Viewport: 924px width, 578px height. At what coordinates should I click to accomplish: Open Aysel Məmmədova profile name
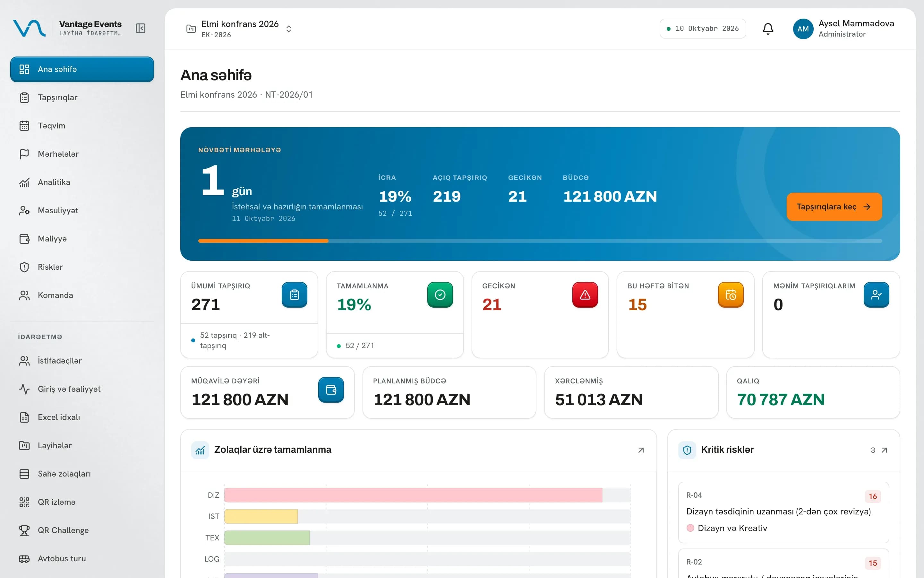(856, 23)
